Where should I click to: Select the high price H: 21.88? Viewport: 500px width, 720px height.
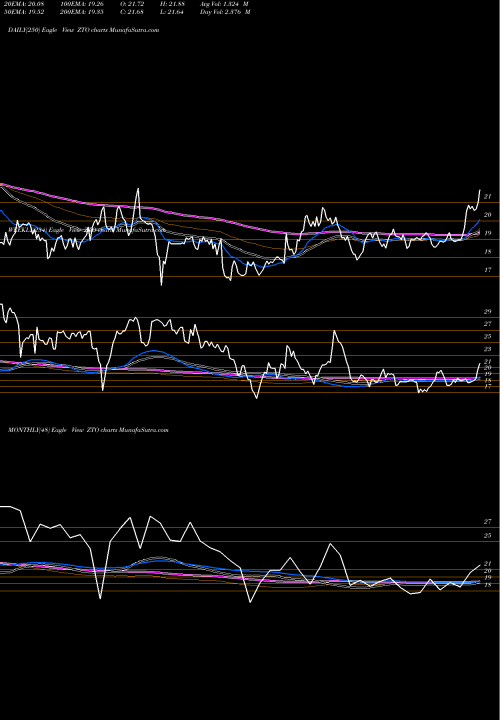pyautogui.click(x=172, y=3)
